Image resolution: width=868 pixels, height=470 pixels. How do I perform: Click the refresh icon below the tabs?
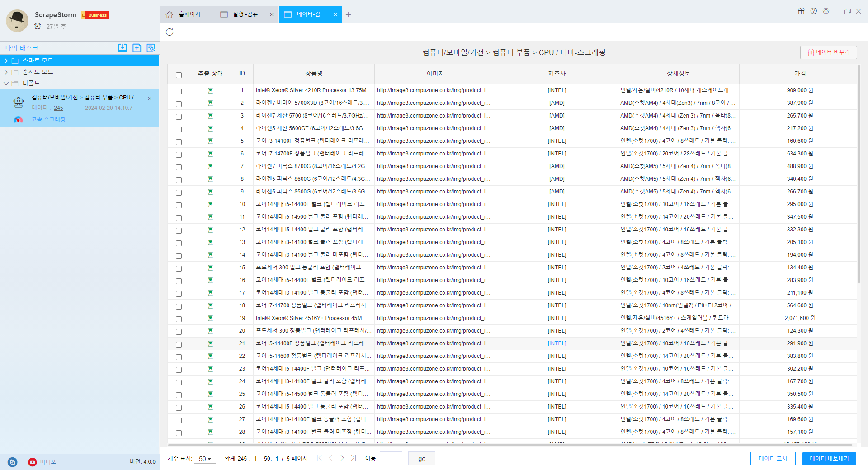pos(170,32)
